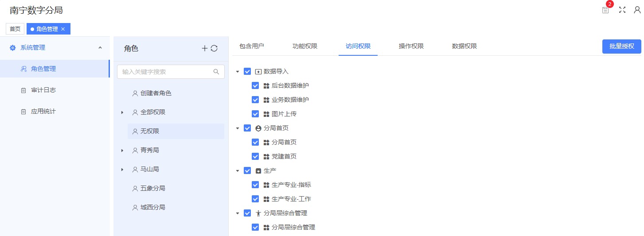Select the 五象分局 role
Image resolution: width=644 pixels, height=236 pixels.
click(152, 188)
